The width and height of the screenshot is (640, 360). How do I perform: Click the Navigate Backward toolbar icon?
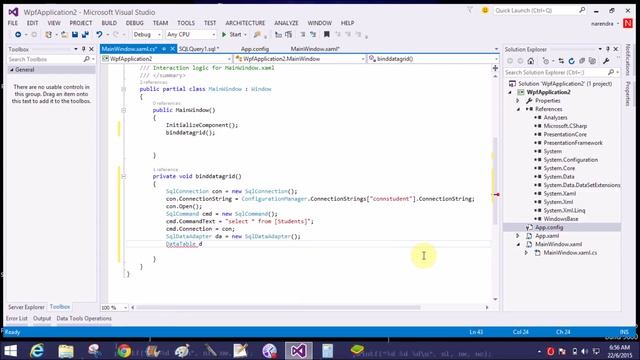click(18, 35)
